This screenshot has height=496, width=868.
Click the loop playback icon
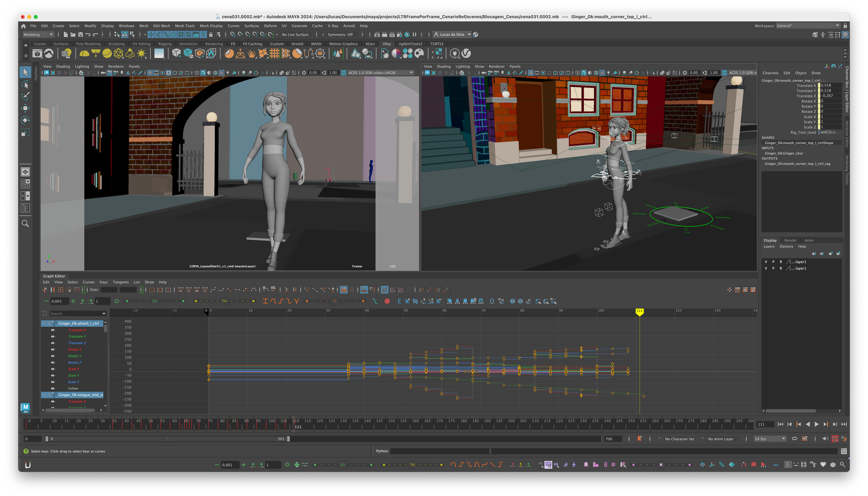click(x=794, y=439)
